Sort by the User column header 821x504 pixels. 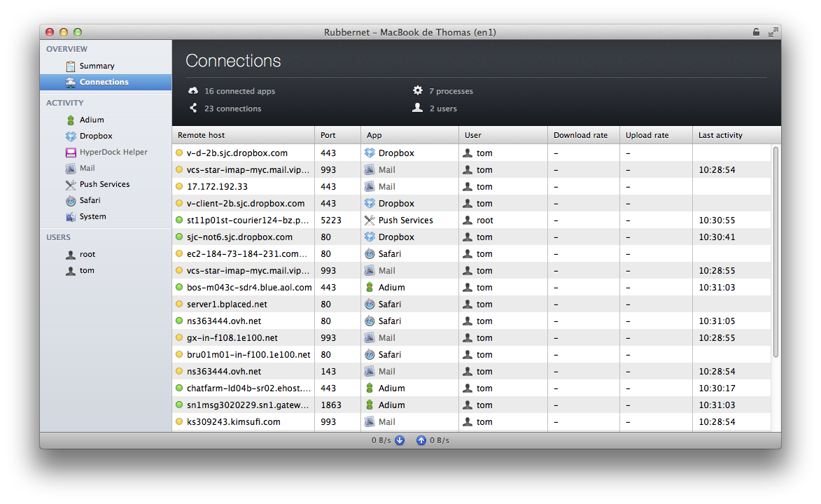click(503, 135)
